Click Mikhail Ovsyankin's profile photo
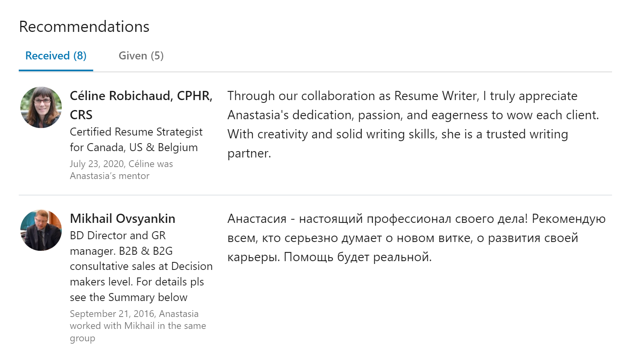The image size is (630, 364). [41, 230]
